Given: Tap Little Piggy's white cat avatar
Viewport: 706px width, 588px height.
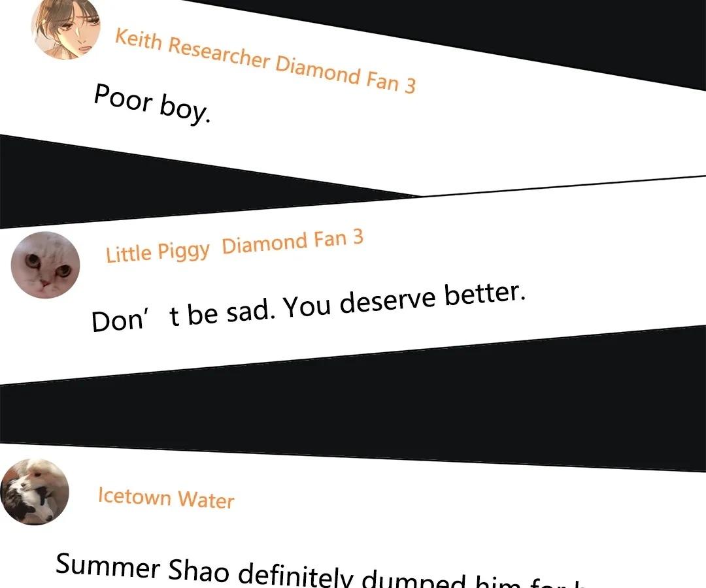Looking at the screenshot, I should (46, 265).
